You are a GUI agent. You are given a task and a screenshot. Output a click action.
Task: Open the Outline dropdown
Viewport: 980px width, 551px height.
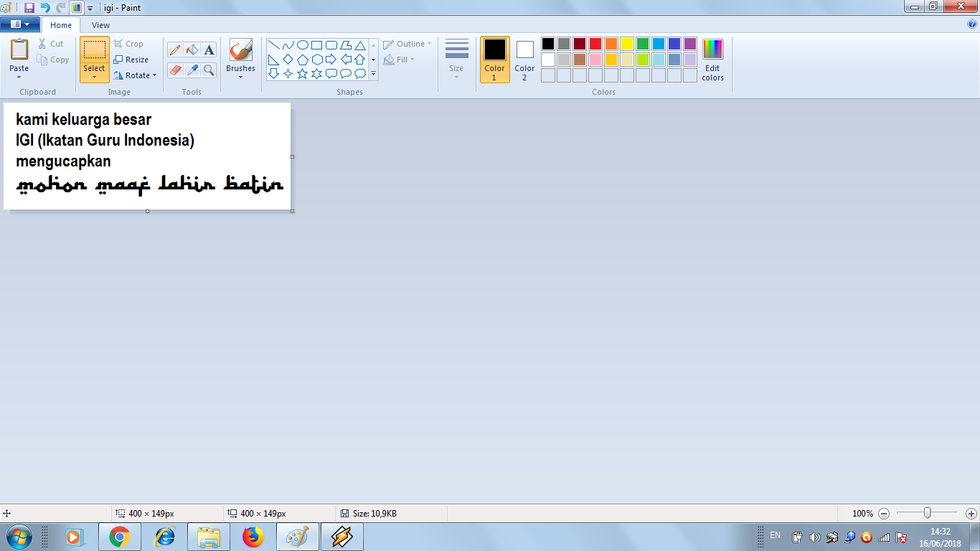pos(407,44)
